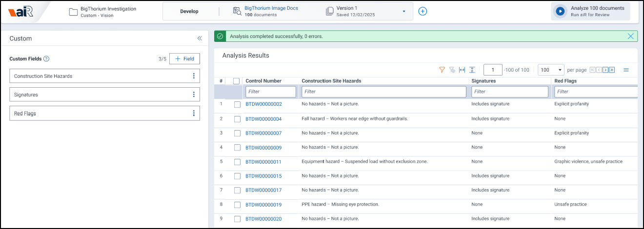Image resolution: width=644 pixels, height=229 pixels.
Task: Tick the checkbox for BTDW00000011
Action: 237,162
